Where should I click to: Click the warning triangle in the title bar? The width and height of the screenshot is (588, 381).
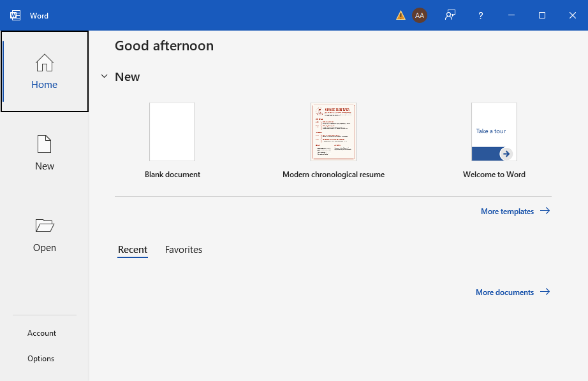[400, 15]
